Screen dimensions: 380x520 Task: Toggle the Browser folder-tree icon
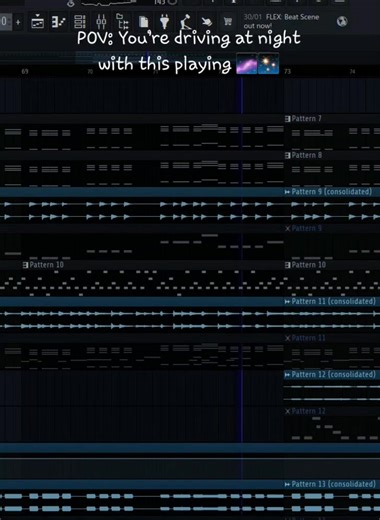pos(122,21)
